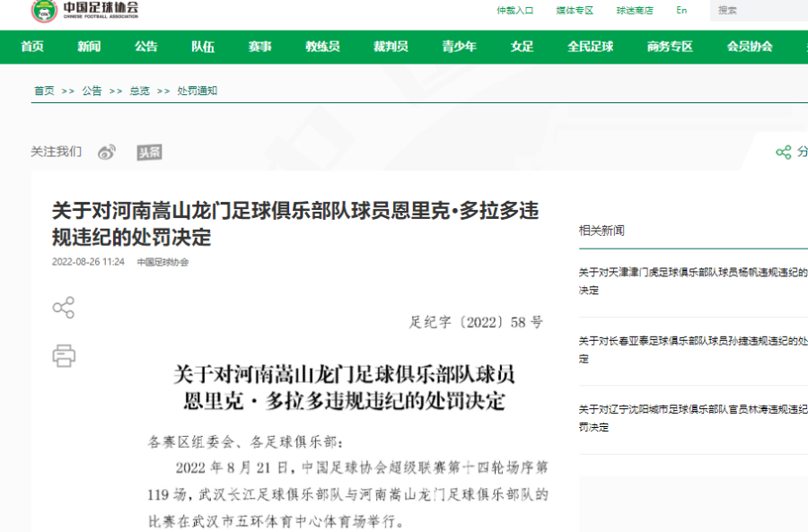Go to 总览 via the breadcrumb

pyautogui.click(x=139, y=91)
